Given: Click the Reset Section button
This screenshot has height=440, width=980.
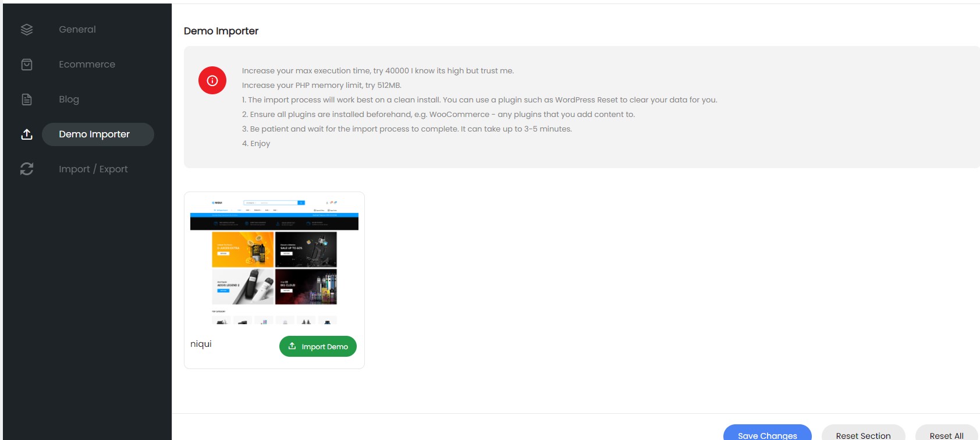Looking at the screenshot, I should pos(863,435).
